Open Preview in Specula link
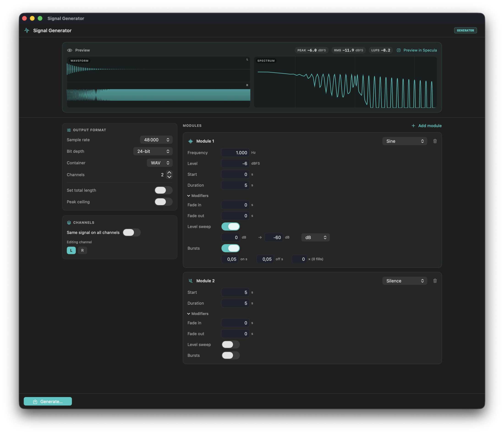 pyautogui.click(x=420, y=50)
